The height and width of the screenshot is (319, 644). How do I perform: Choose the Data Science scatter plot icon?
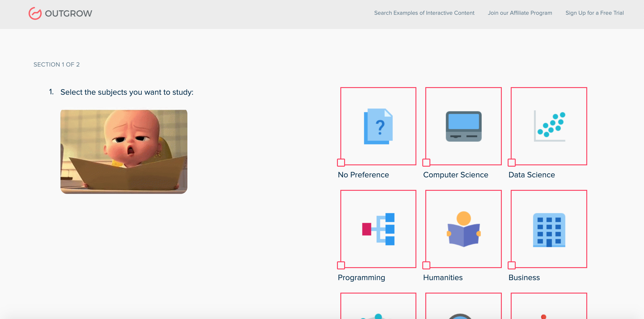click(x=549, y=126)
